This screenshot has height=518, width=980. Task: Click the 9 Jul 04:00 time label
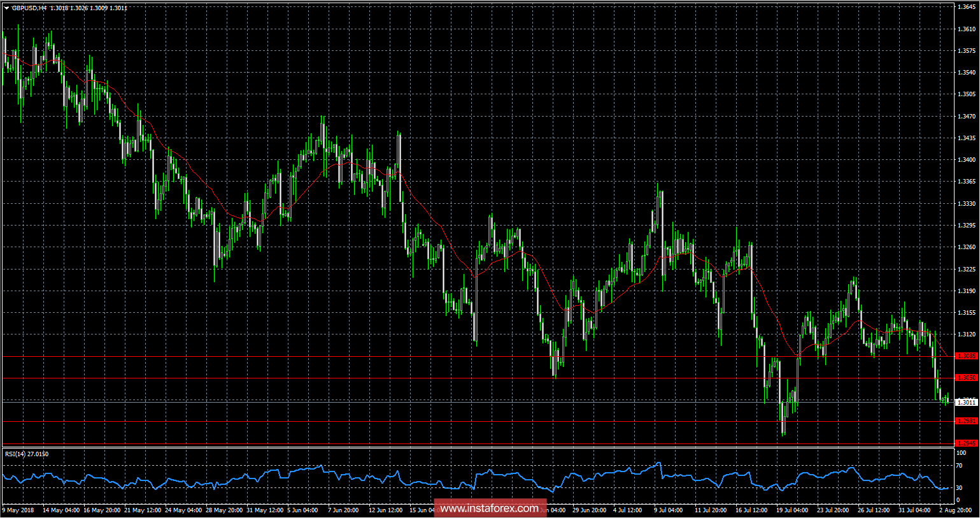click(669, 510)
